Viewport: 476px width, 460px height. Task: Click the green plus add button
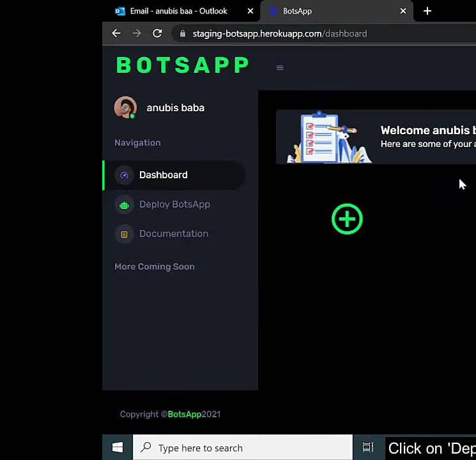[x=347, y=219]
